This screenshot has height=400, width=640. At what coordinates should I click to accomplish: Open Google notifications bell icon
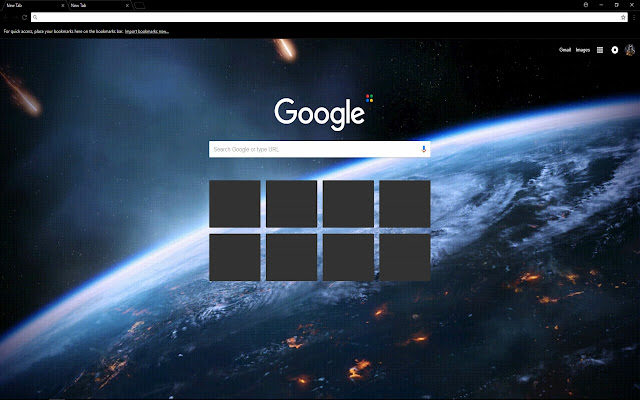615,50
